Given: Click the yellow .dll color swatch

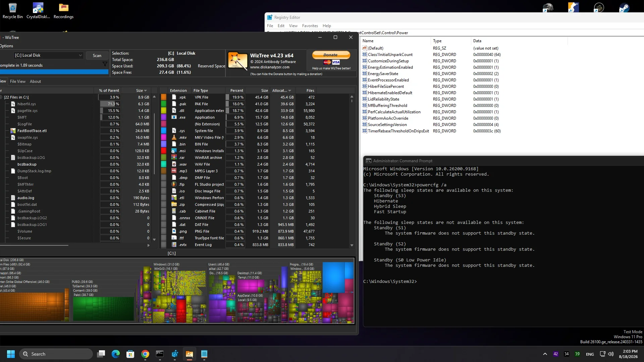Looking at the screenshot, I should (x=164, y=111).
